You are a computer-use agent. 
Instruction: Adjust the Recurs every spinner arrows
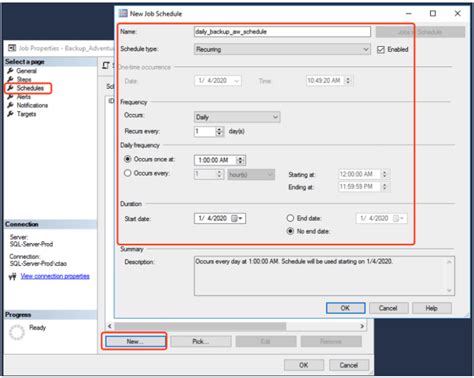pos(219,131)
